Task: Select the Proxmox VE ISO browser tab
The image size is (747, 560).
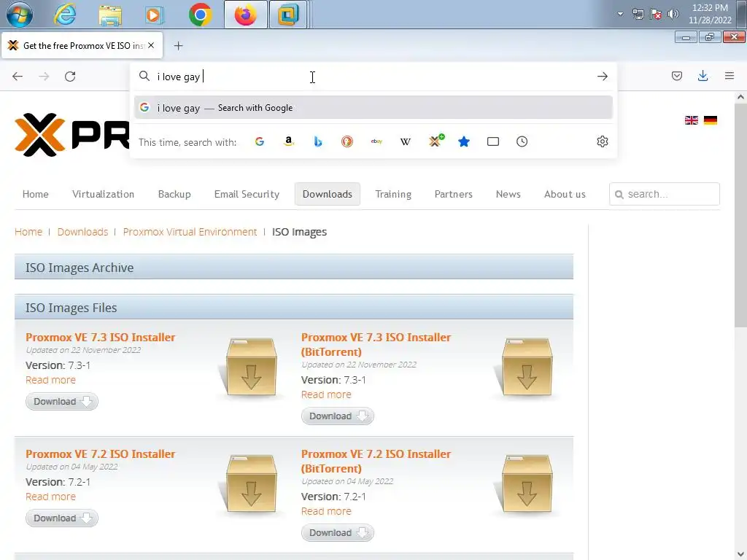Action: tap(82, 46)
